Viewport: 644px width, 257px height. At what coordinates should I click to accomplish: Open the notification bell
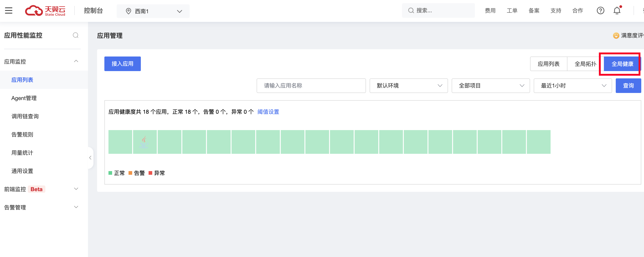(x=617, y=10)
